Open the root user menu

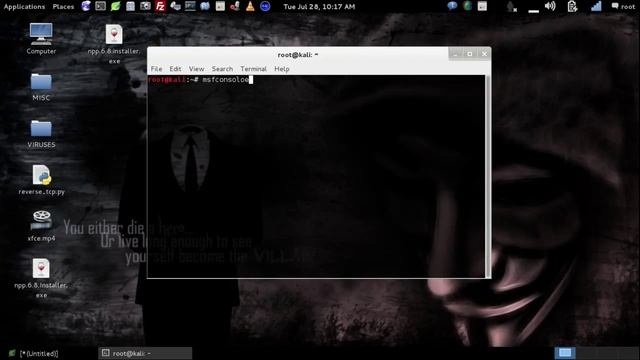click(623, 7)
